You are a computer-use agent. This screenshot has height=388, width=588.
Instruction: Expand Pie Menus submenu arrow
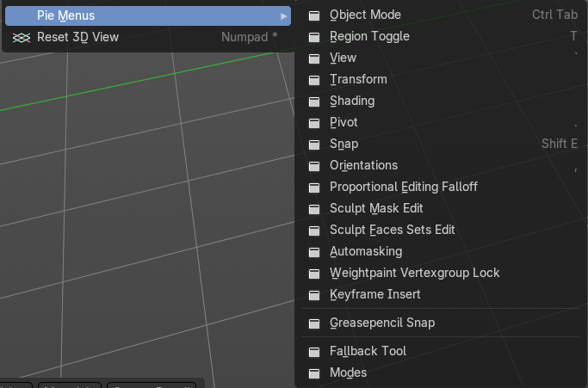(283, 16)
